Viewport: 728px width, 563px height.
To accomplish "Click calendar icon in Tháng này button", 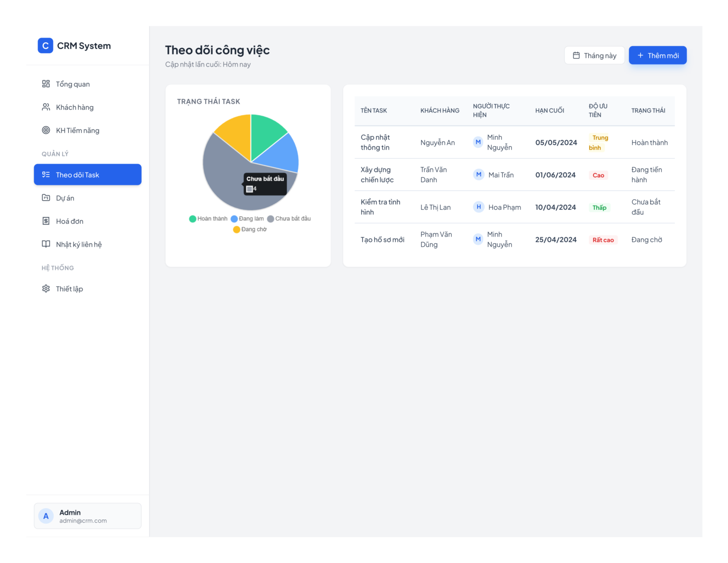I will (576, 55).
